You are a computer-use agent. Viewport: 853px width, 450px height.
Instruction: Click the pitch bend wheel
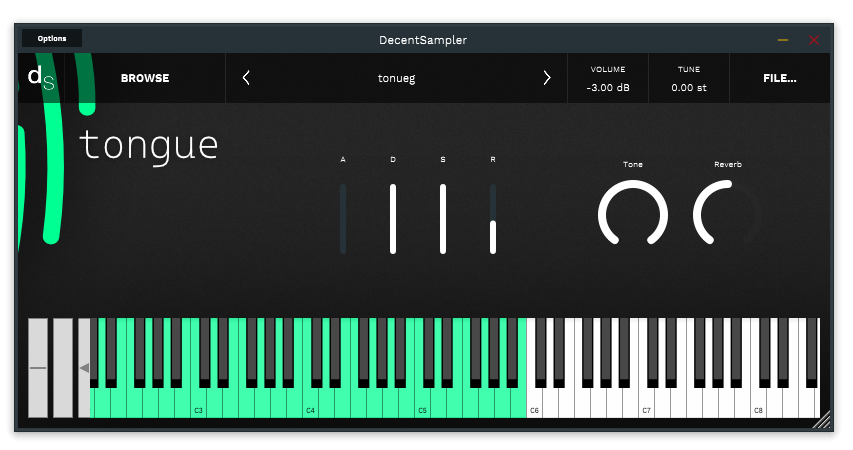[x=38, y=368]
